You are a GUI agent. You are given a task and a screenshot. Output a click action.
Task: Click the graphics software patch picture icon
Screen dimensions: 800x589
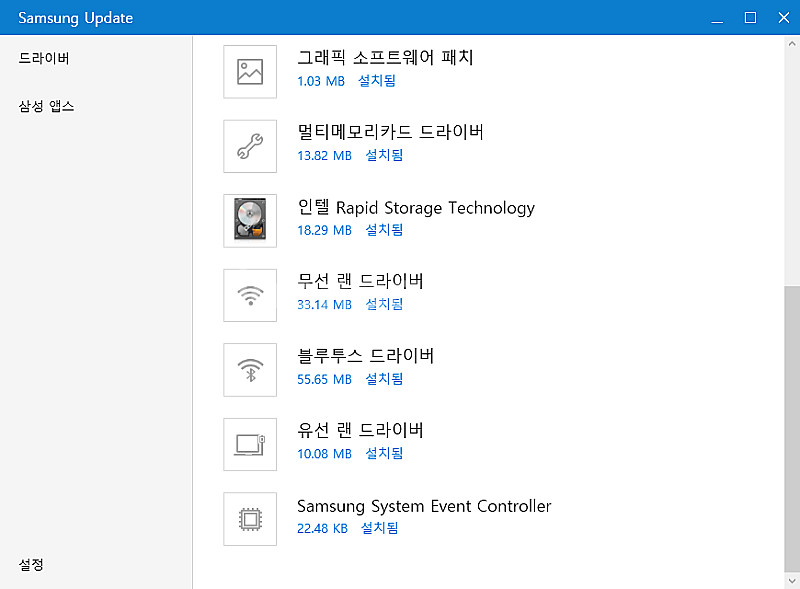click(x=250, y=71)
